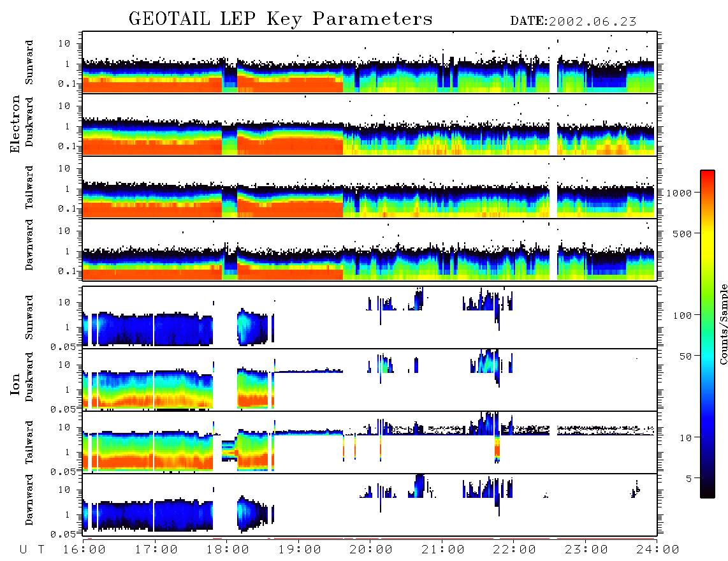Select the Electron Dawnward panel label
This screenshot has width=728, height=561.
click(29, 245)
